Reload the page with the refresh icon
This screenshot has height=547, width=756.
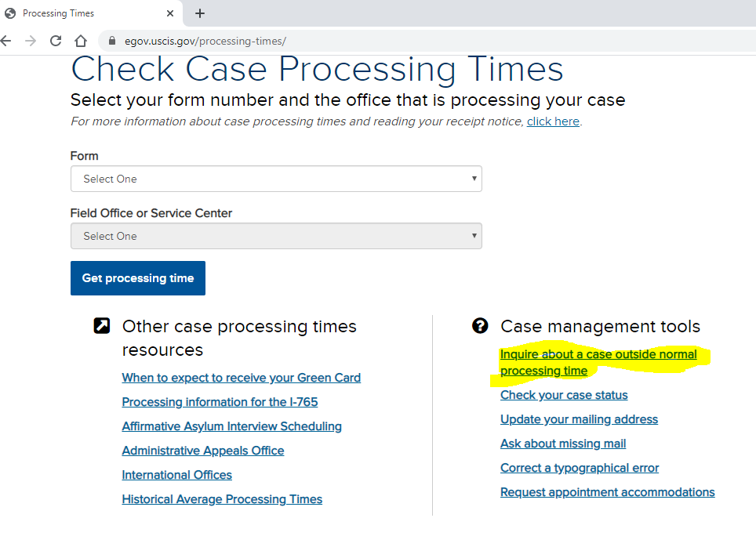[56, 41]
